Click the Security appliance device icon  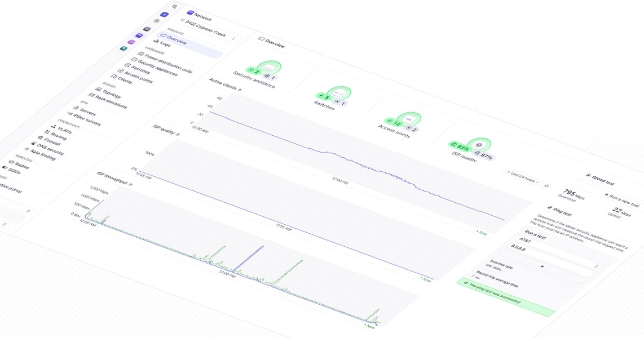[x=268, y=67]
